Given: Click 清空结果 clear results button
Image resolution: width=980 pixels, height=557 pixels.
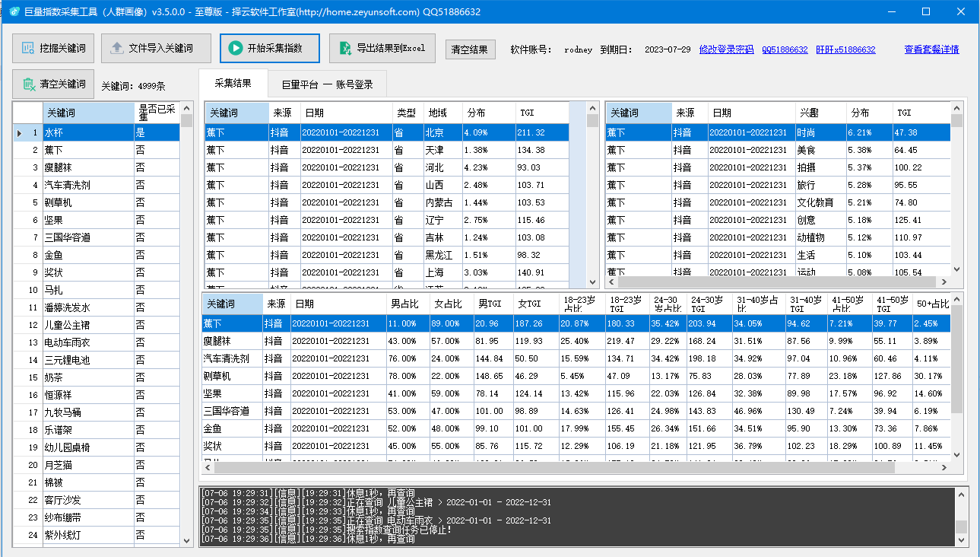Looking at the screenshot, I should pos(470,49).
